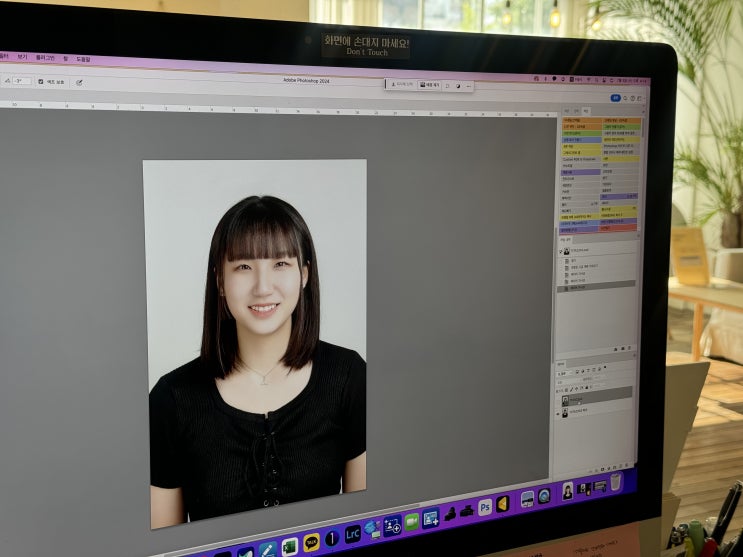Delete layer via Layers panel trash icon
Screen dimensions: 743x557
625,467
